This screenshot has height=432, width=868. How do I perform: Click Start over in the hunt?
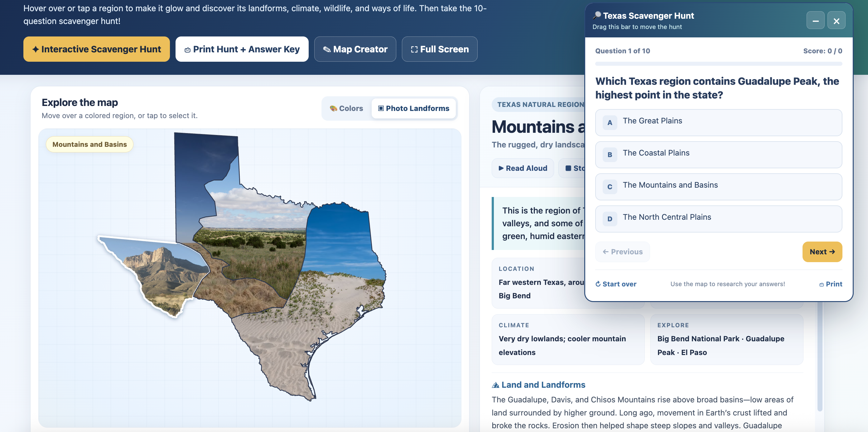tap(616, 284)
